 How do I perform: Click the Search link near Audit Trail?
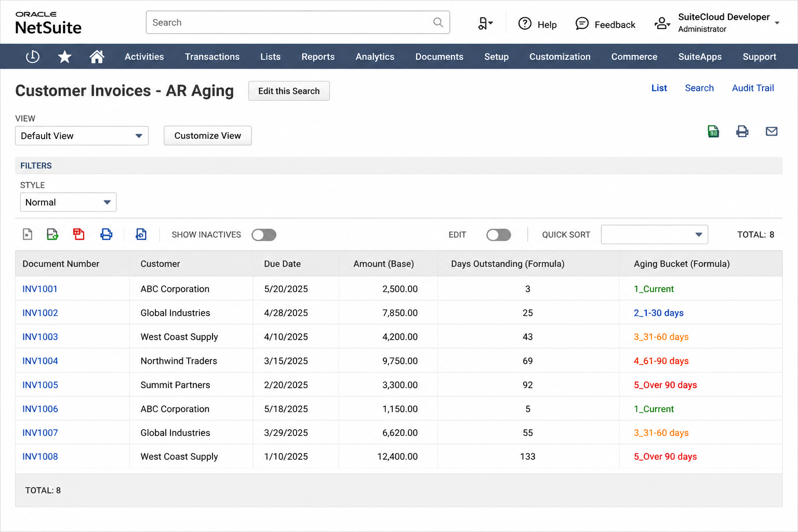[699, 88]
